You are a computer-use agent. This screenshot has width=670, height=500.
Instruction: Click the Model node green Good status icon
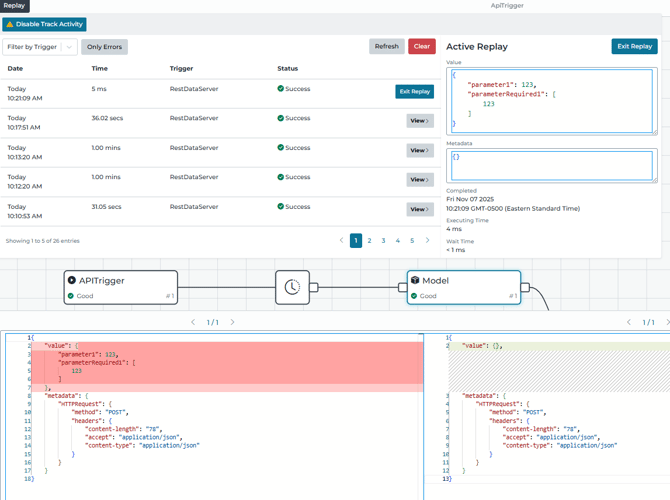(x=414, y=296)
